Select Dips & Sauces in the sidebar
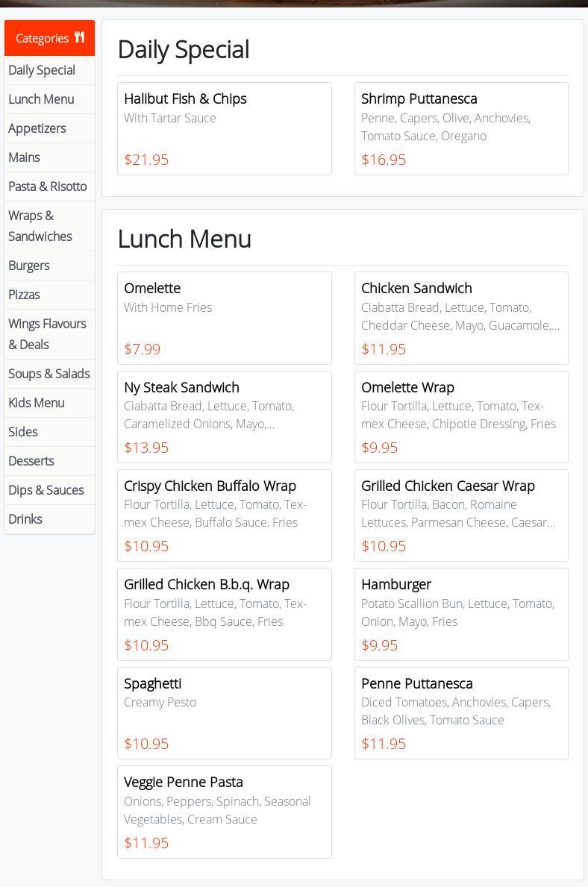 pyautogui.click(x=49, y=490)
